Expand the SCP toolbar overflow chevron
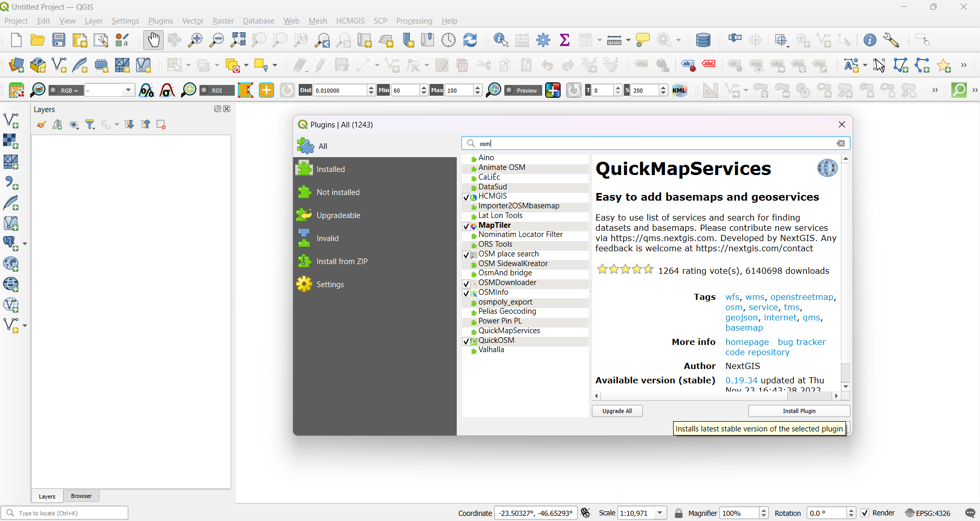980x521 pixels. pyautogui.click(x=935, y=91)
